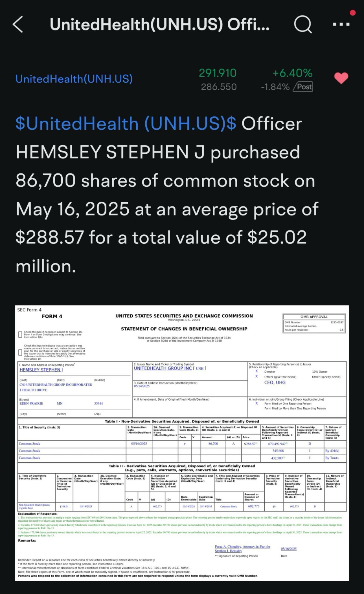
Task: Check the no longer subject to Section 16 box
Action: (x=20, y=334)
